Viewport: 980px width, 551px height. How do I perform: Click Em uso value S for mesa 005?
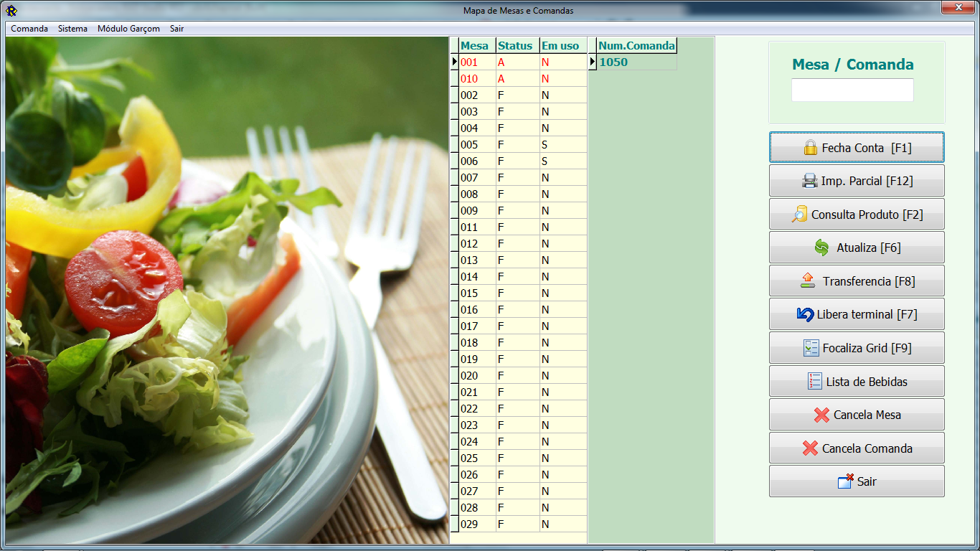(563, 145)
